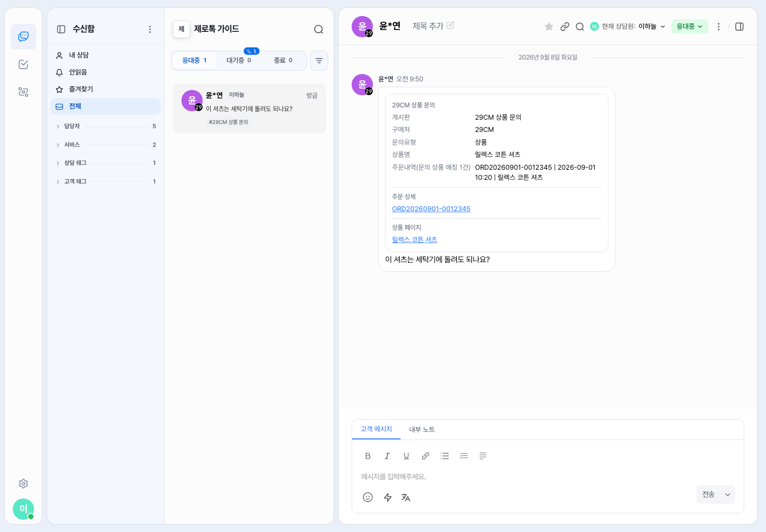
Task: Star this conversation as favorite
Action: [x=549, y=27]
